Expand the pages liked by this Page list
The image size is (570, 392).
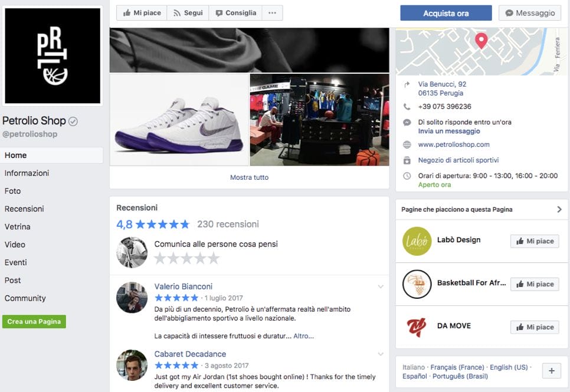559,209
